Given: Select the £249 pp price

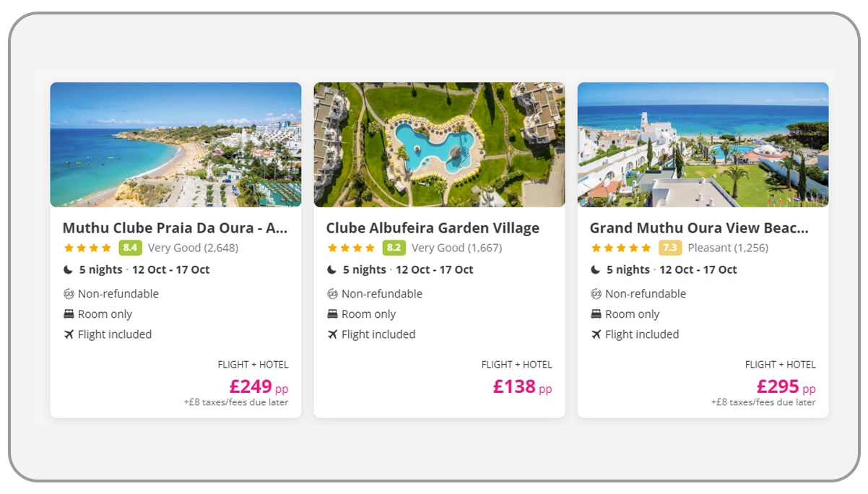Looking at the screenshot, I should point(259,387).
